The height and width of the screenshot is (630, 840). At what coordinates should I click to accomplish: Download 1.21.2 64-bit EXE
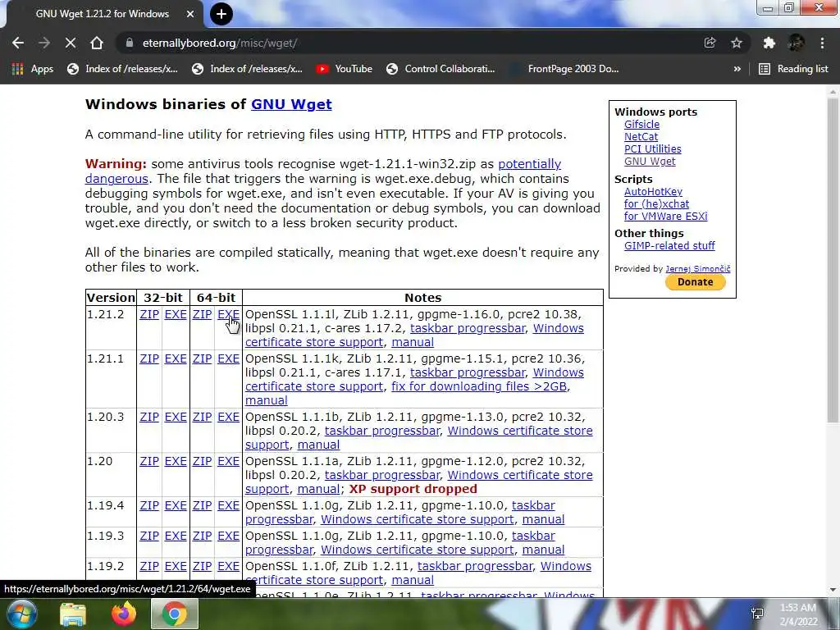(228, 314)
